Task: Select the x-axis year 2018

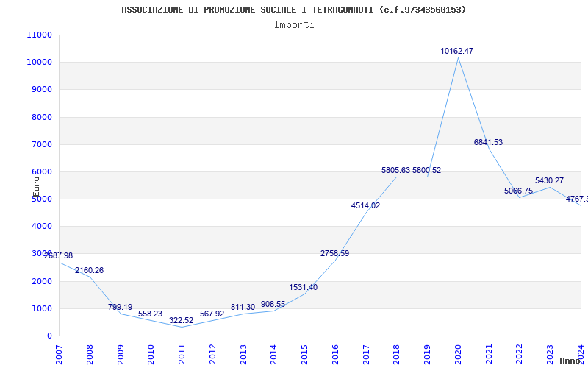Action: tap(397, 355)
